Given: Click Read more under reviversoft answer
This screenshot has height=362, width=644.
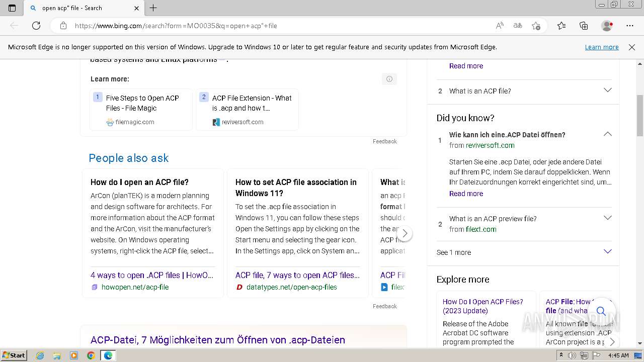Looking at the screenshot, I should [466, 194].
